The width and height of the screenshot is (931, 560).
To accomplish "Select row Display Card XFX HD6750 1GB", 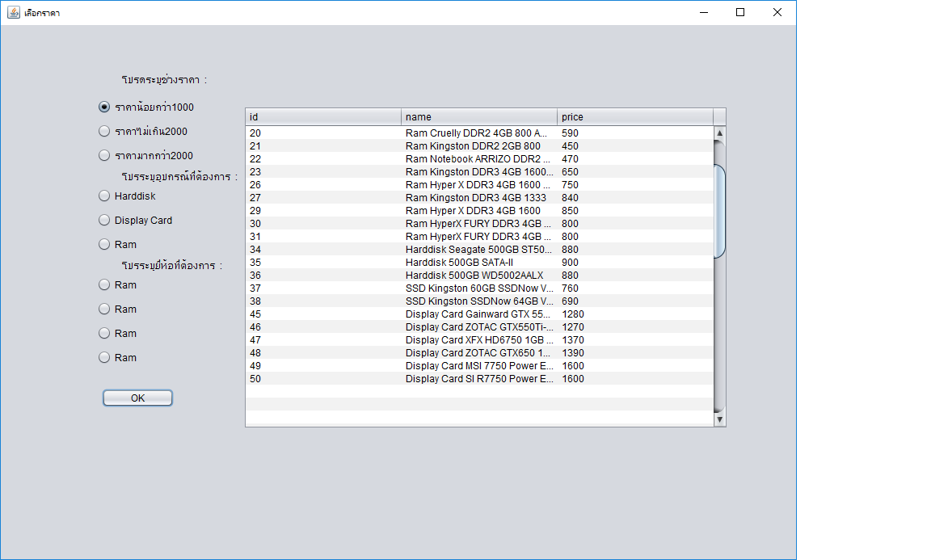I will click(x=479, y=340).
